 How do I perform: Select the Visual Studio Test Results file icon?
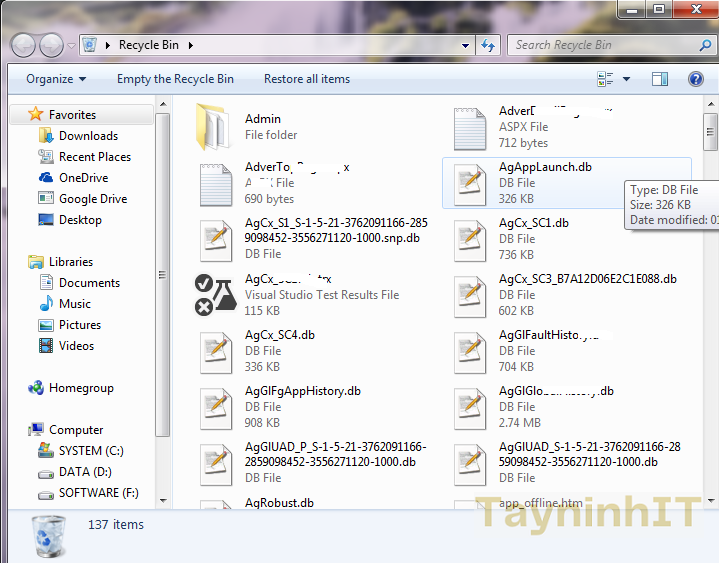point(213,294)
